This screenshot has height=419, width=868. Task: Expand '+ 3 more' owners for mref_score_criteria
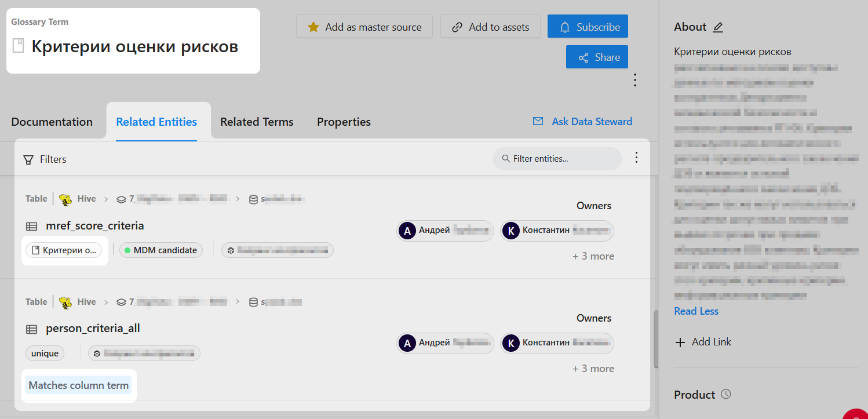[x=593, y=256]
